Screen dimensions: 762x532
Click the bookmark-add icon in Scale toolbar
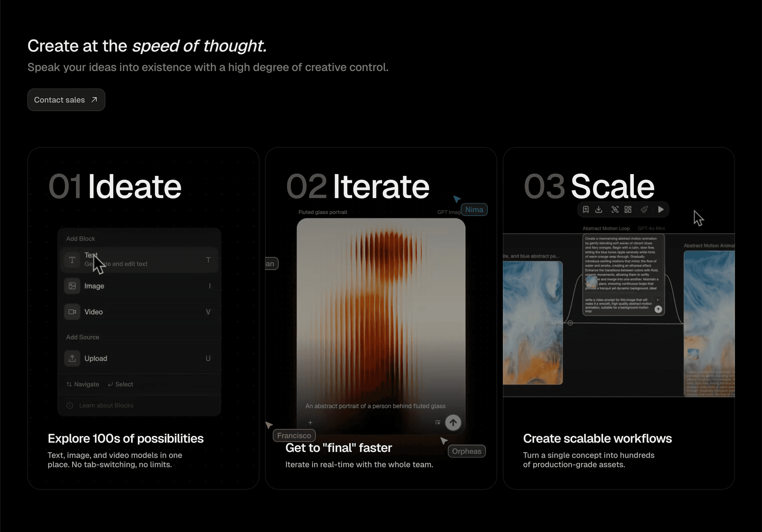tap(586, 209)
